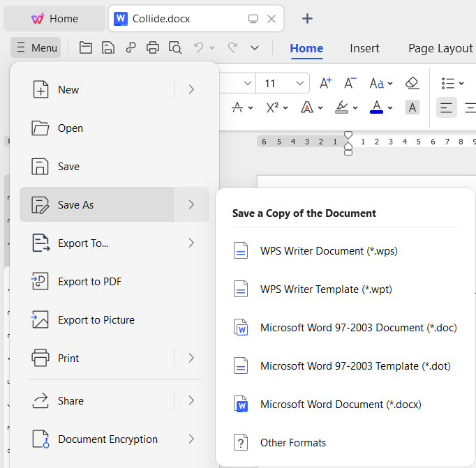Select Open in the file menu
Image resolution: width=476 pixels, height=468 pixels.
(x=114, y=128)
